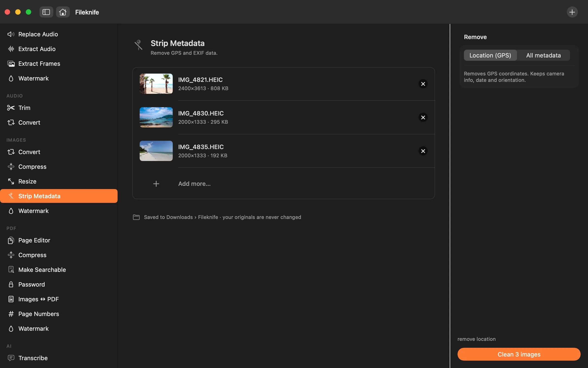This screenshot has width=588, height=368.
Task: Click Clean 3 images button
Action: click(x=519, y=354)
